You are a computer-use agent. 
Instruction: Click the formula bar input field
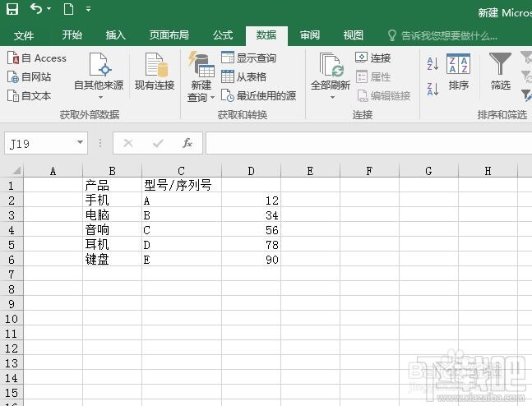pyautogui.click(x=369, y=143)
